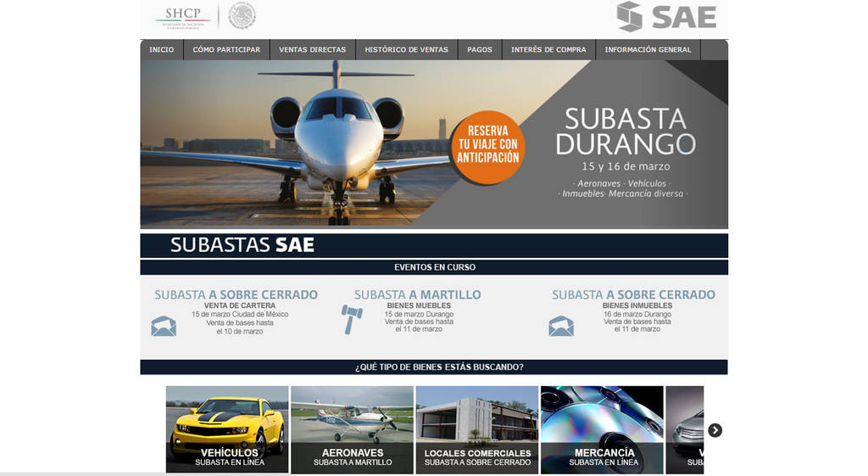Image resolution: width=868 pixels, height=476 pixels.
Task: Click the next arrow in goods carousel
Action: [x=715, y=430]
